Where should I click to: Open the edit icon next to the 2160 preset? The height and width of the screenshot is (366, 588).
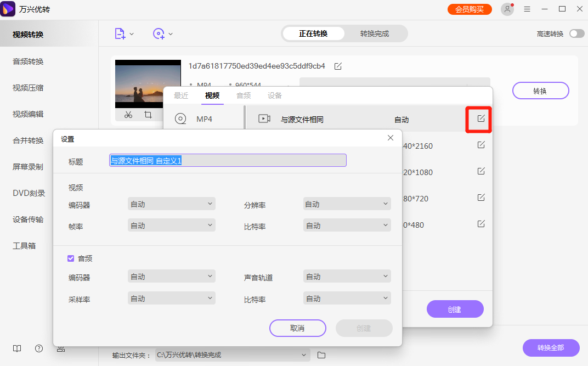tap(481, 144)
